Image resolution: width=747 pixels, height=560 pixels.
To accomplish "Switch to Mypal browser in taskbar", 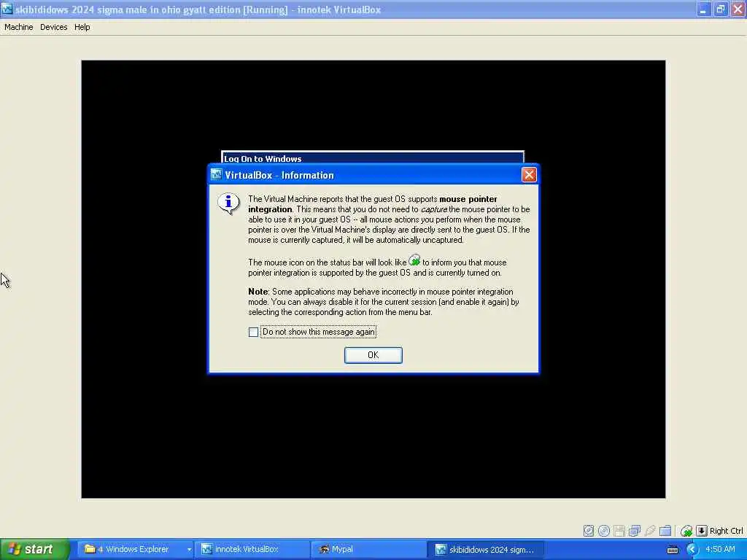I will 368,549.
